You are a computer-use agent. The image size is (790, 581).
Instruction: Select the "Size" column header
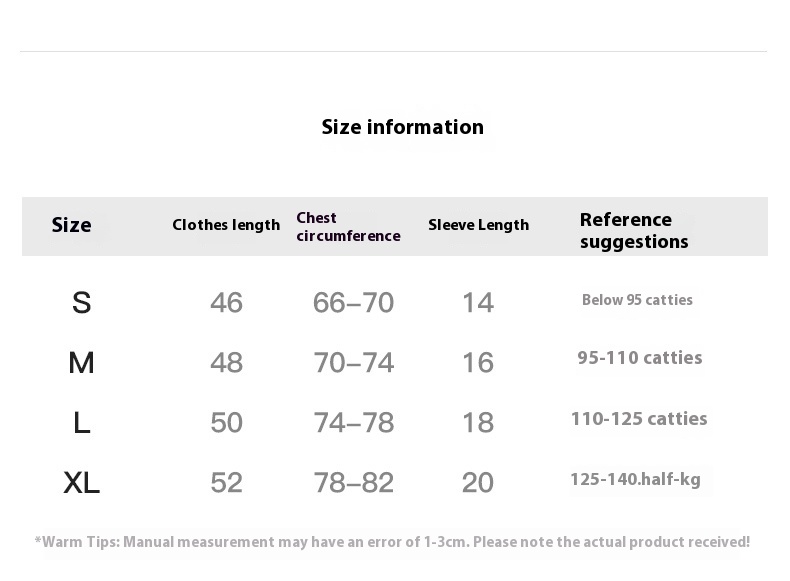(x=71, y=225)
